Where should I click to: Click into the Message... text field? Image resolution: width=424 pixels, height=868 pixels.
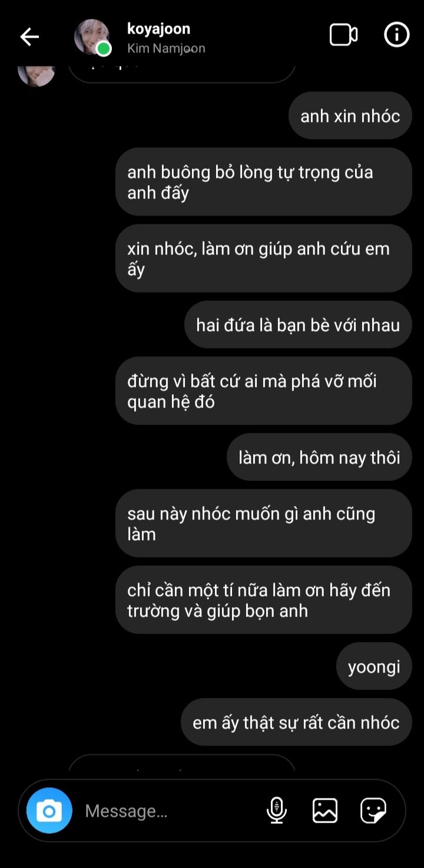coord(171,811)
